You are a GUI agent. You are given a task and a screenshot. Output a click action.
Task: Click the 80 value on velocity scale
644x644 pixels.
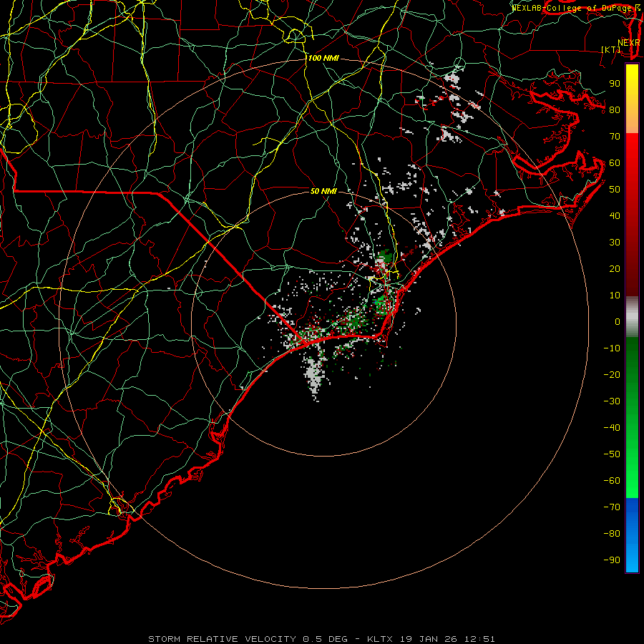pos(615,110)
